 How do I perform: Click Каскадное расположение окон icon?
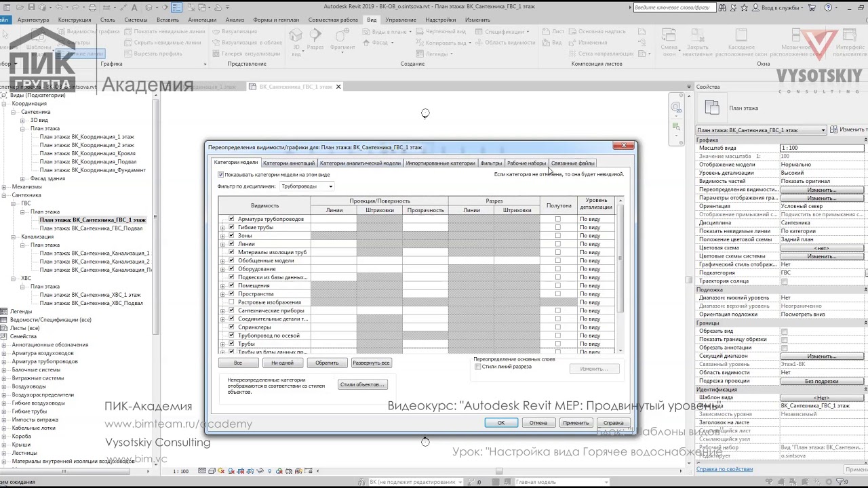pos(741,34)
